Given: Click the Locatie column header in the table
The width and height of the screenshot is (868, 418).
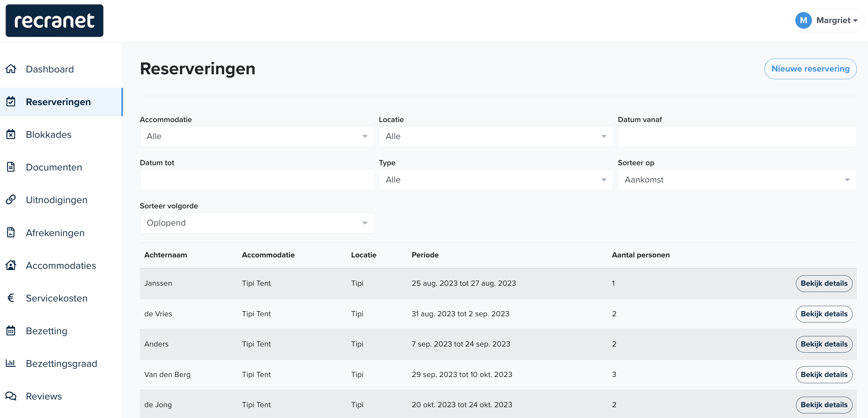Looking at the screenshot, I should point(363,255).
